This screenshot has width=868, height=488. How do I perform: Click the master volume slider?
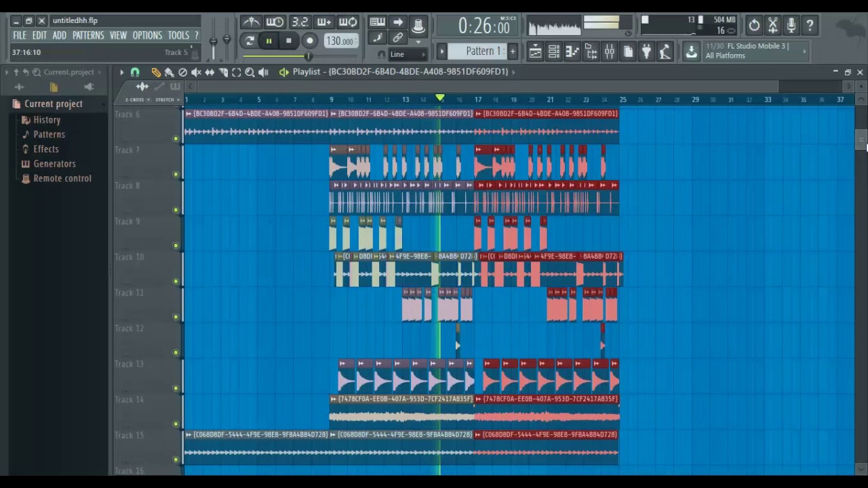coord(213,42)
